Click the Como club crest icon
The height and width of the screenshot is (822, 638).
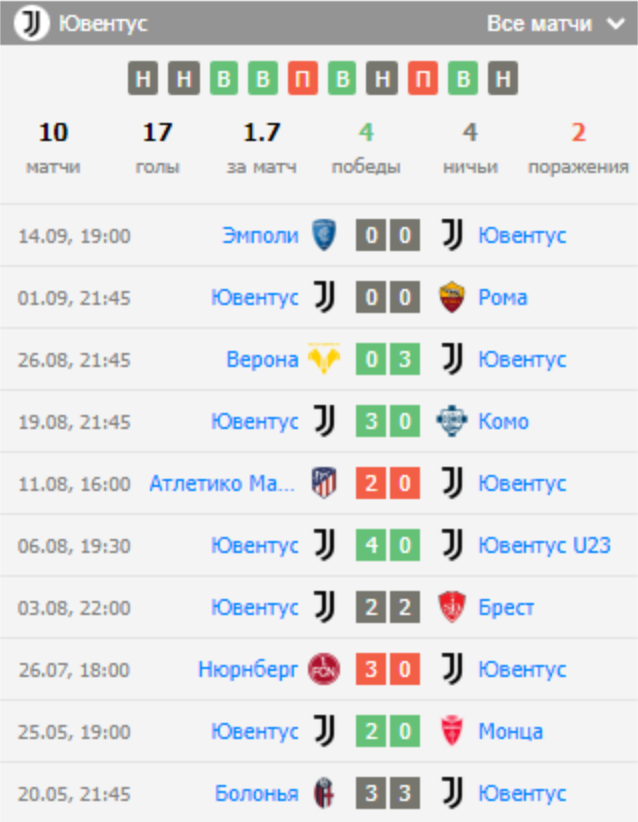pos(452,421)
